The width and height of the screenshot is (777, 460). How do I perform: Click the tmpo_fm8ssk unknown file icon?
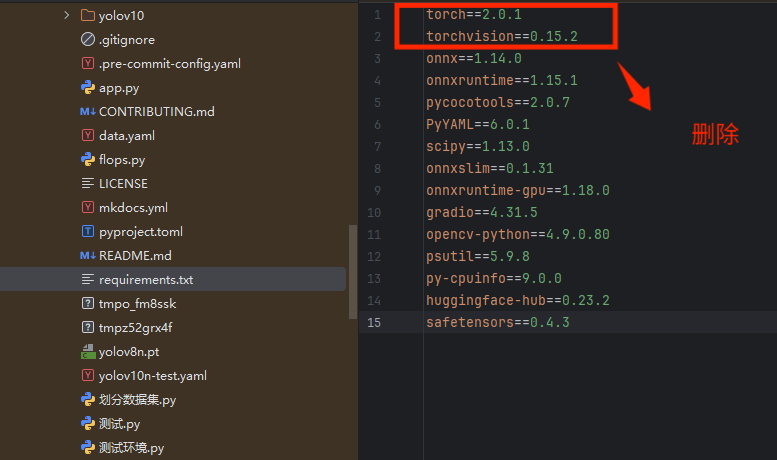(88, 303)
